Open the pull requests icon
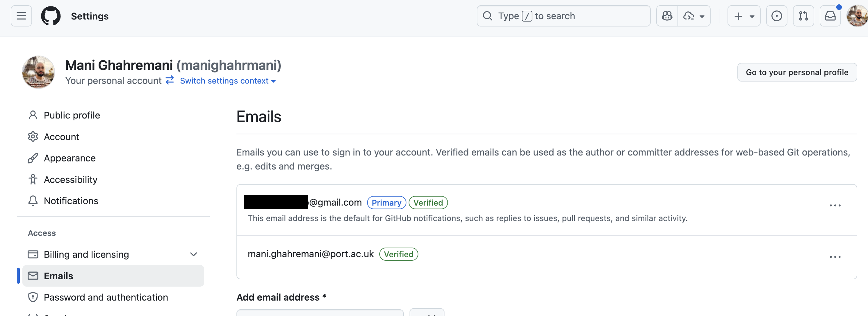This screenshot has width=868, height=316. coord(804,15)
